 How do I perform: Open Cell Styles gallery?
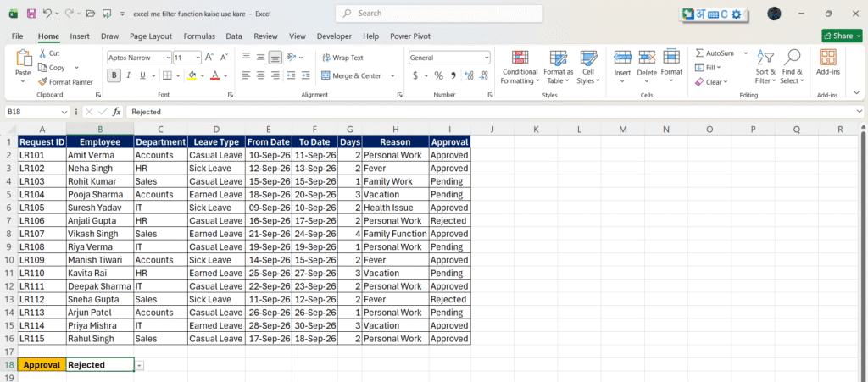[587, 67]
